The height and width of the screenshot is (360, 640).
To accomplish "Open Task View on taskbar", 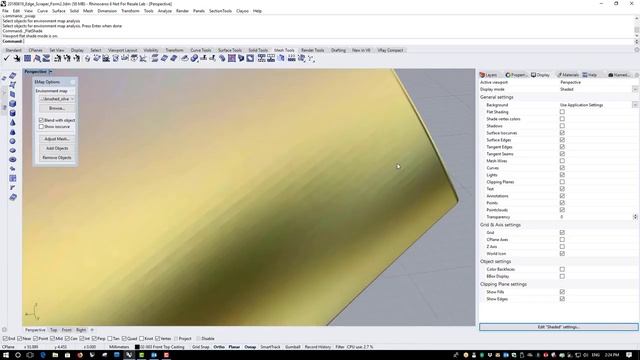I will (x=30, y=355).
